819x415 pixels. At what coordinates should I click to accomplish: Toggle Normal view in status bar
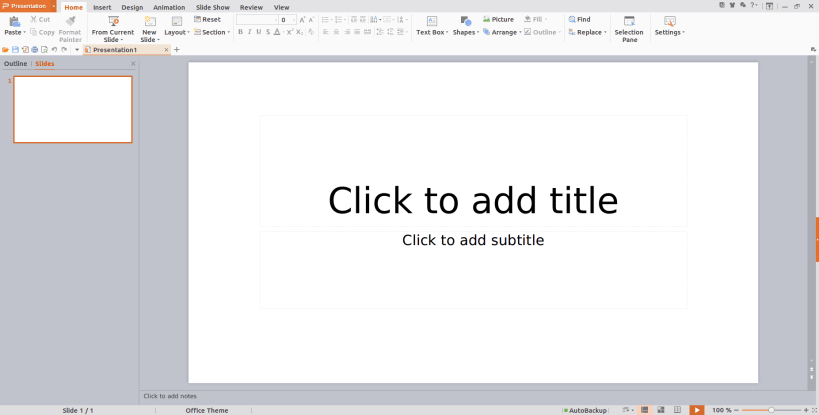click(x=645, y=410)
